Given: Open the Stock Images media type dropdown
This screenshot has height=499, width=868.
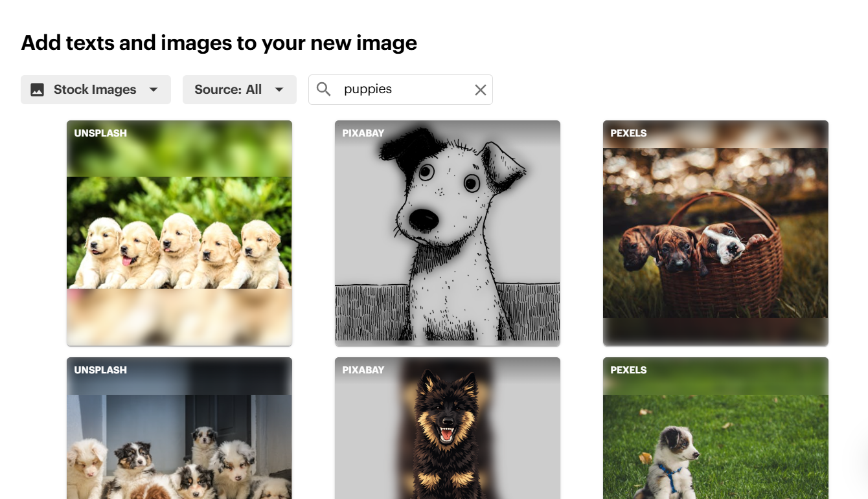Looking at the screenshot, I should tap(95, 89).
